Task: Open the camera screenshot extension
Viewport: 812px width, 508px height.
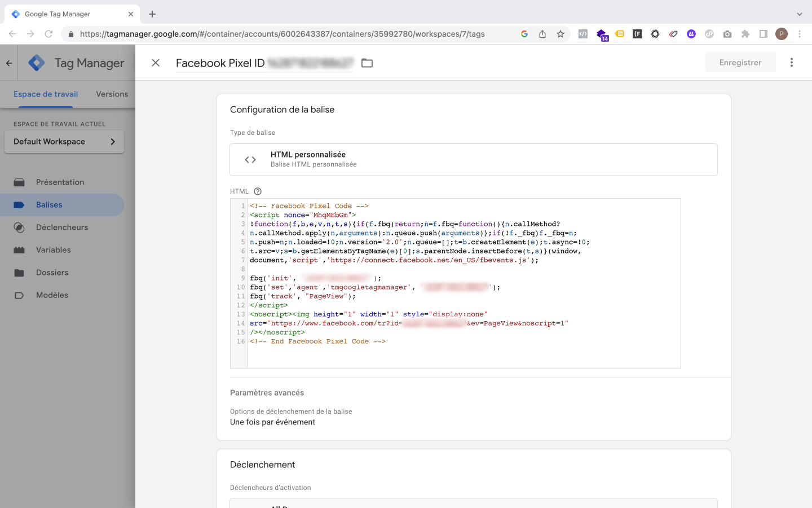Action: [x=727, y=34]
